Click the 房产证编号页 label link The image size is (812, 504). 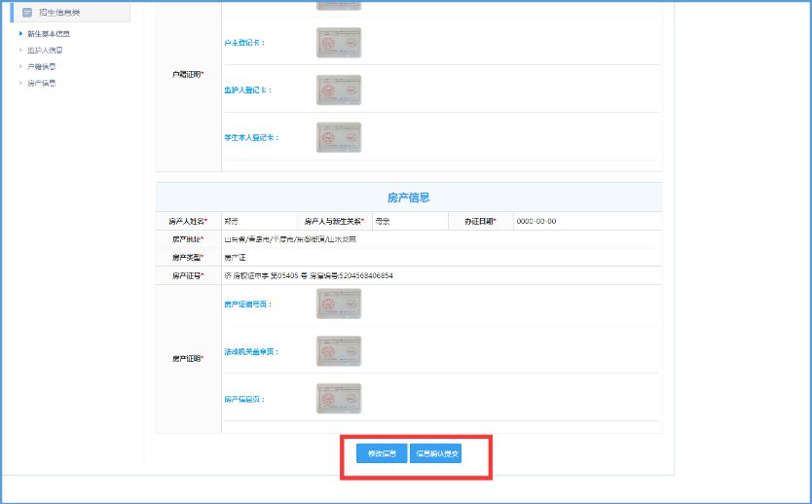(x=247, y=304)
